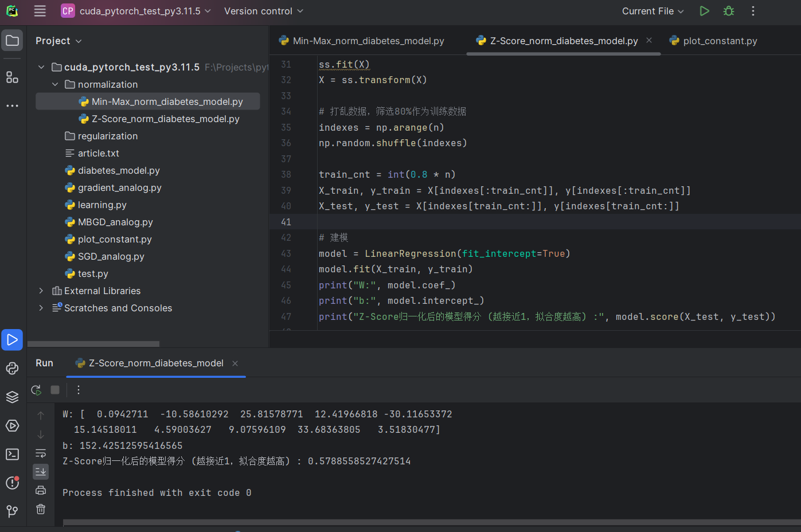
Task: Click the Stop process button
Action: coord(55,390)
